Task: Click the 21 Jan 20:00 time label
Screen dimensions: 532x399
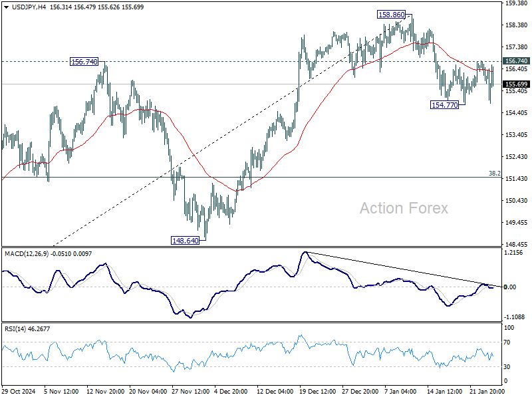Action: 487,391
